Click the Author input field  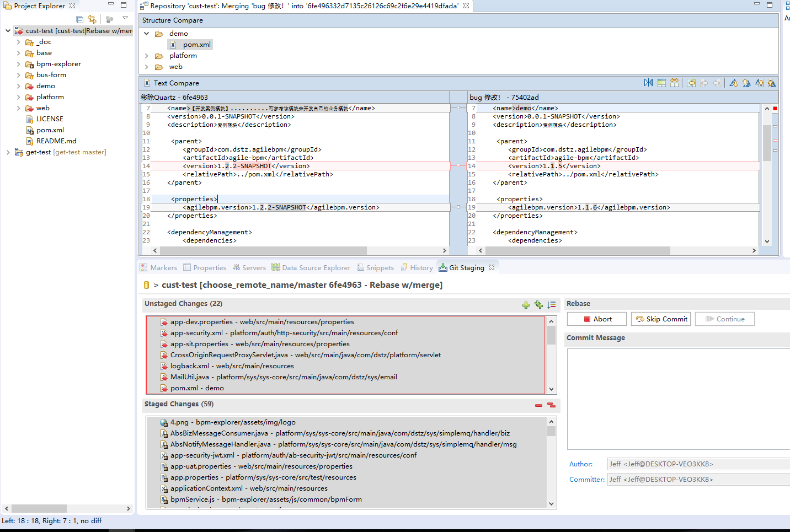tap(698, 464)
